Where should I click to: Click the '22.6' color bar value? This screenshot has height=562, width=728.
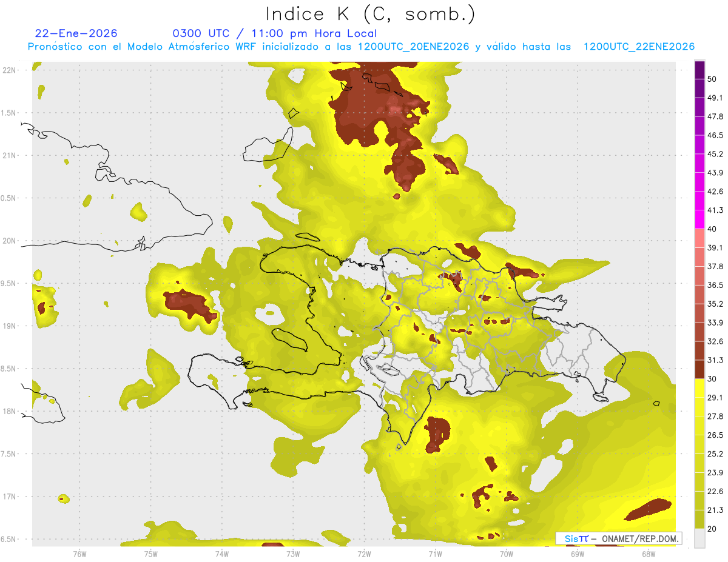tap(715, 492)
